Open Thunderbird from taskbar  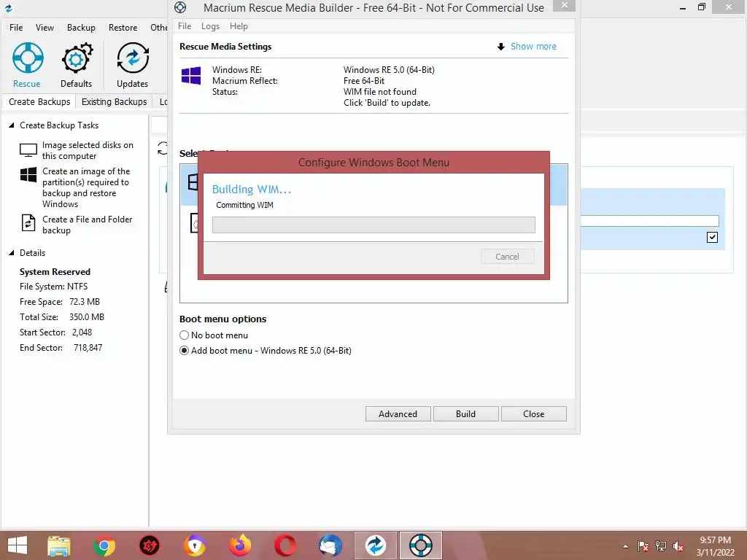pyautogui.click(x=330, y=545)
